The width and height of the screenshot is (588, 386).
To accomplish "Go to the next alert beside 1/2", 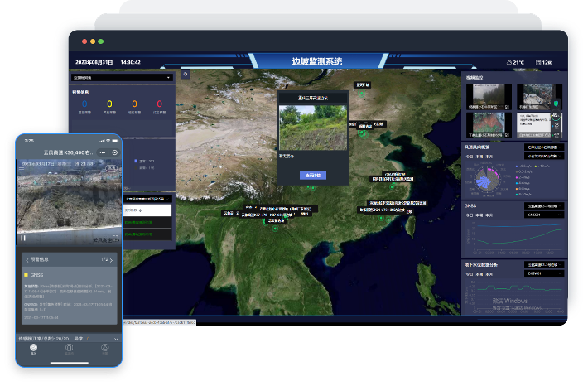I will tap(111, 259).
